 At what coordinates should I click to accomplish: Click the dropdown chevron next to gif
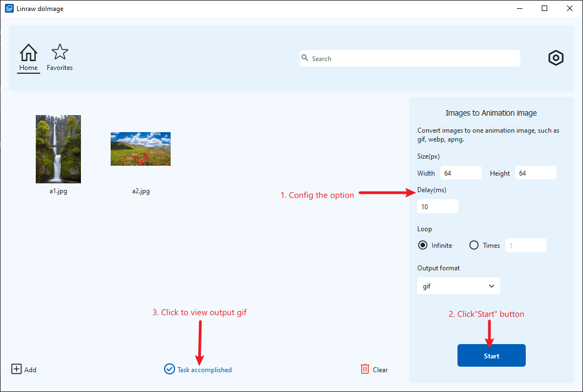(492, 286)
